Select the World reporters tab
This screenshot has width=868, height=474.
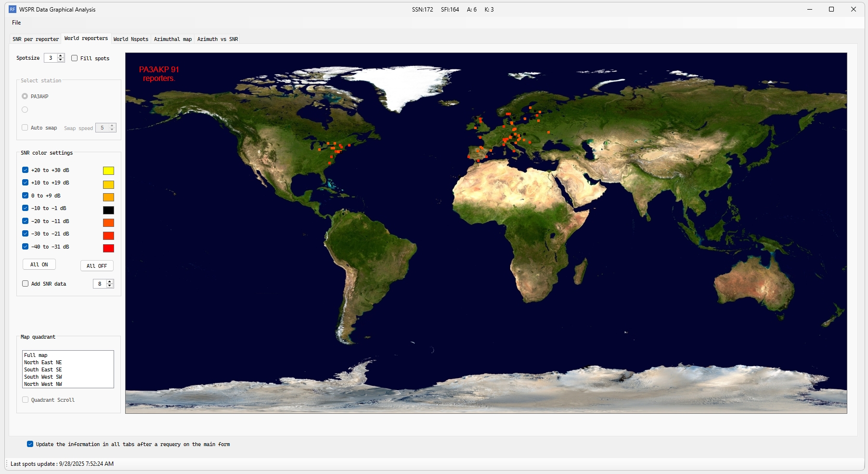[86, 38]
